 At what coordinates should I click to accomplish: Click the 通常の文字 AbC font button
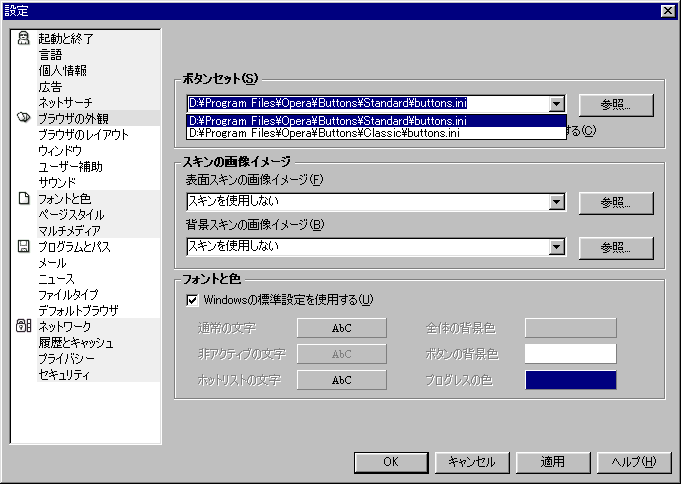(x=342, y=328)
